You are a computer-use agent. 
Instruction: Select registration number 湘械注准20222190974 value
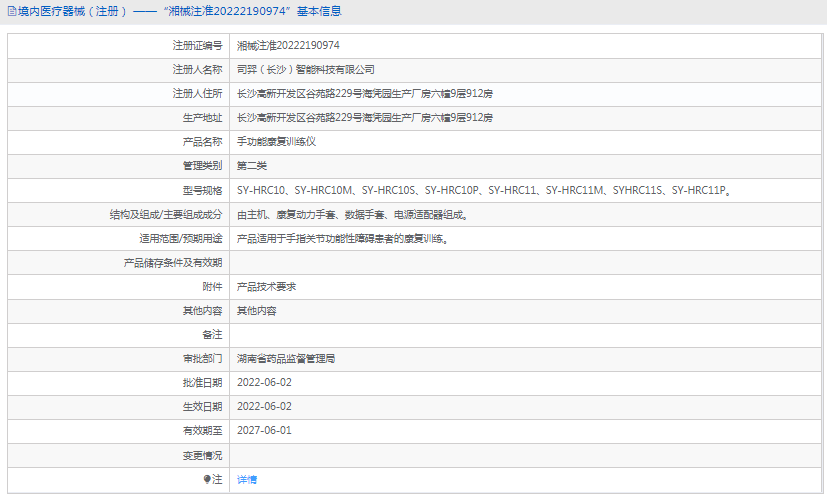pos(288,46)
